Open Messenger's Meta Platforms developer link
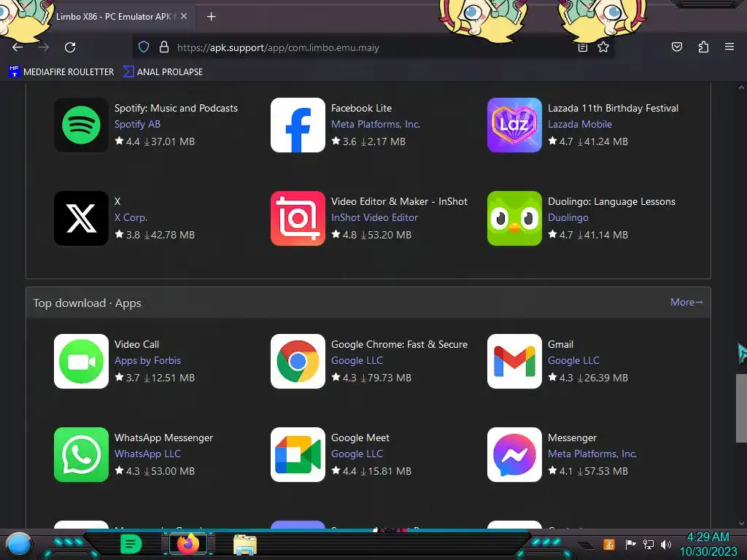Screen dimensions: 747x560 click(x=592, y=454)
